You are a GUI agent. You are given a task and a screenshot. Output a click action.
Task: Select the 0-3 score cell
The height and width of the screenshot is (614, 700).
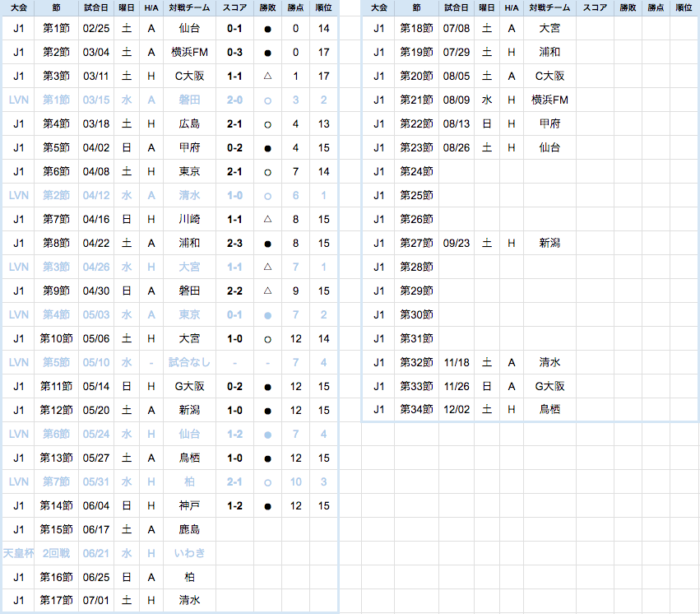tap(234, 52)
